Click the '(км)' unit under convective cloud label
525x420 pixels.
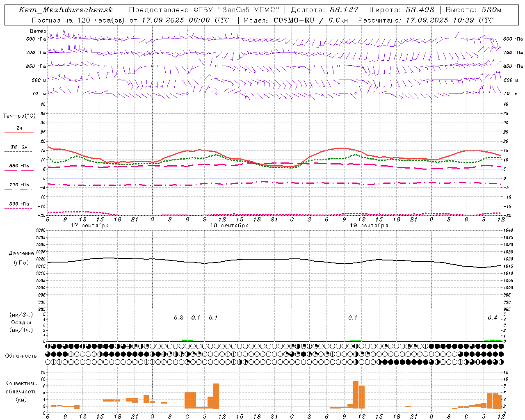coord(21,399)
